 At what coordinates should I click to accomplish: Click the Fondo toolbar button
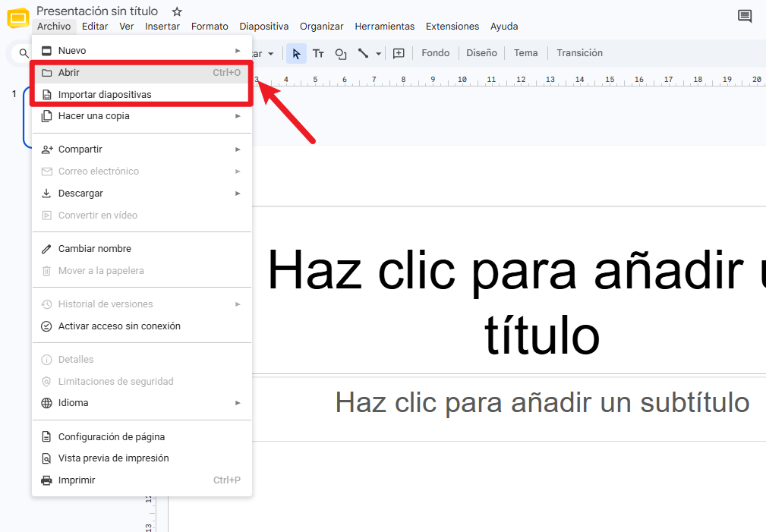(x=435, y=53)
